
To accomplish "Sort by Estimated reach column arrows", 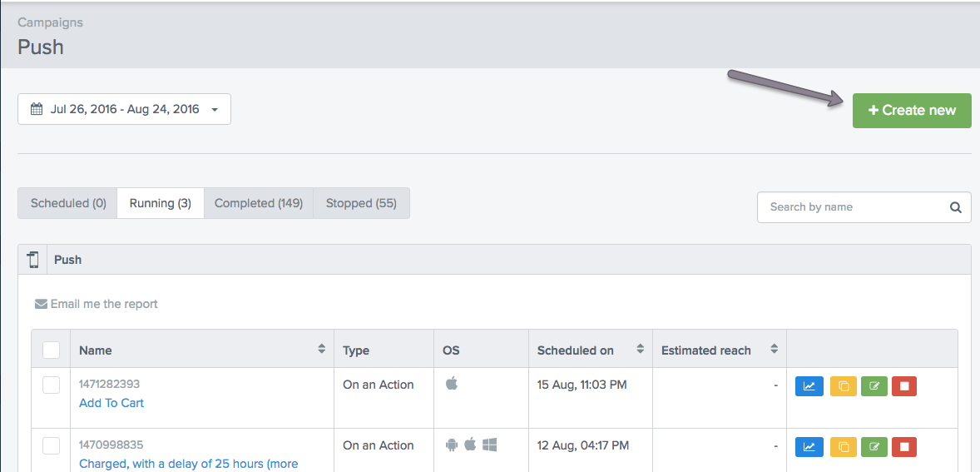I will click(x=775, y=349).
